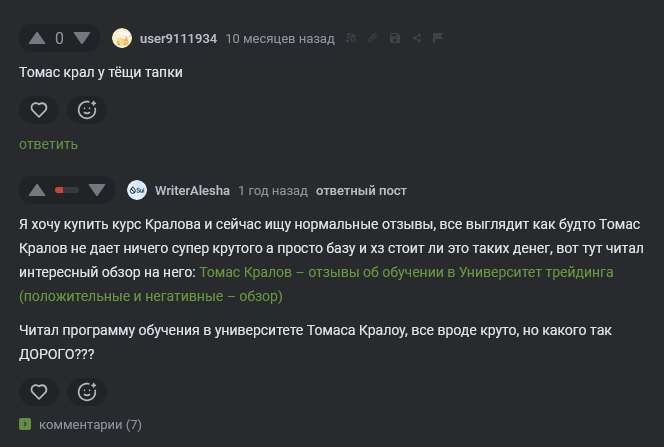The width and height of the screenshot is (664, 447).
Task: Downvote WriterAlesha's reply post
Action: coord(97,190)
